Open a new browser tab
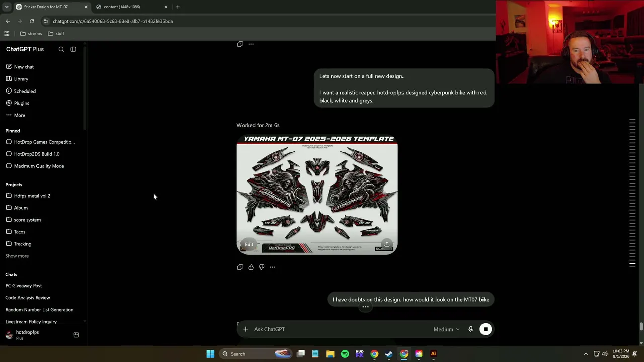 178,7
